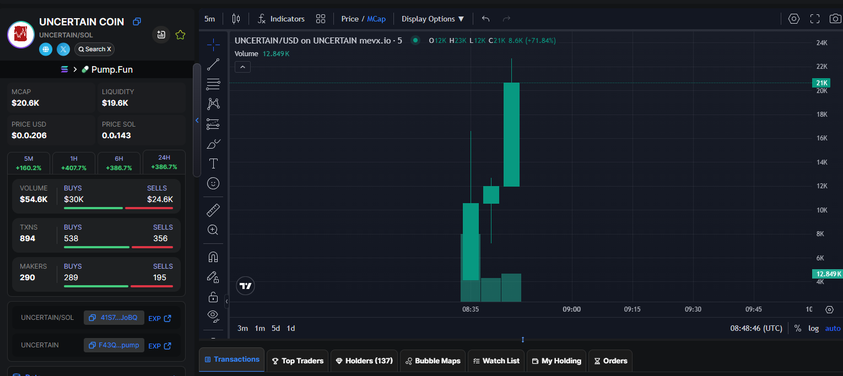Open the forecasting and measurement position tool
The height and width of the screenshot is (376, 843).
(x=213, y=124)
